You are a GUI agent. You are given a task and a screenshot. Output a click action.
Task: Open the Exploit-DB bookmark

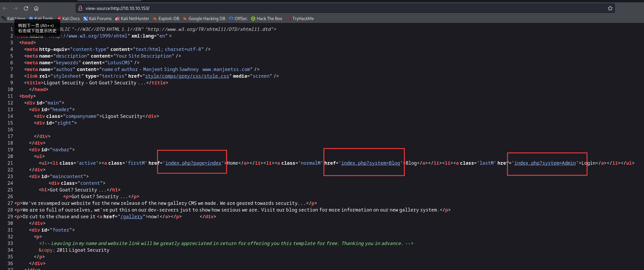click(x=166, y=19)
